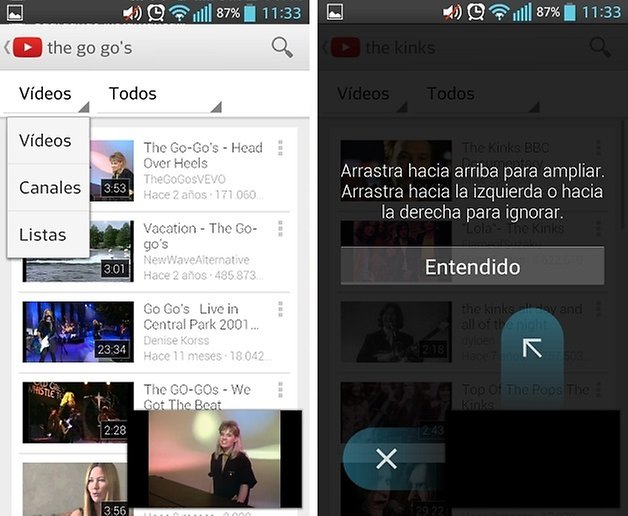Image resolution: width=628 pixels, height=516 pixels.
Task: Tap the back chevron before the YouTube logo
Action: (x=7, y=47)
